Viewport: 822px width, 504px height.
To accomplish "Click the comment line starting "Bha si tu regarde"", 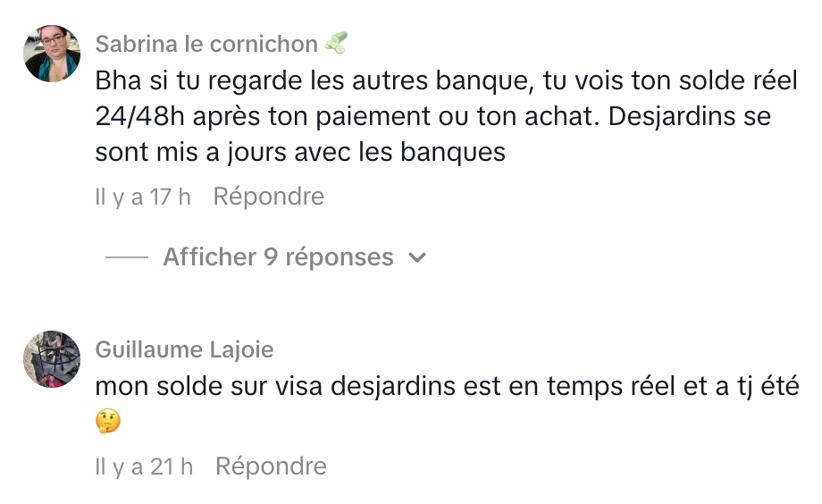I will point(445,81).
